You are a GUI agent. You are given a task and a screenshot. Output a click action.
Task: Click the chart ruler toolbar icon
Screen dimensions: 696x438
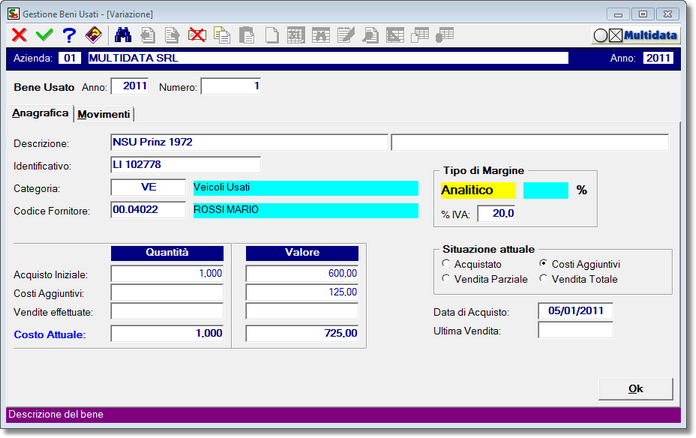[395, 35]
